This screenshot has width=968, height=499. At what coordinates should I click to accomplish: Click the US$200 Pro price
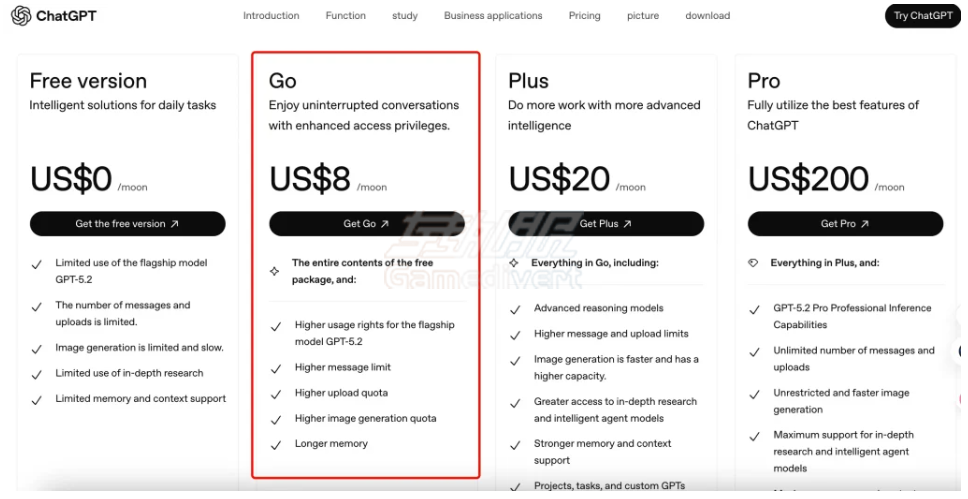tap(808, 179)
